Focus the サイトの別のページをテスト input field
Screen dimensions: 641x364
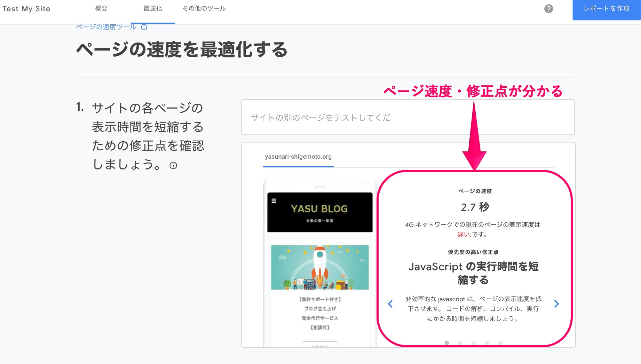(408, 117)
